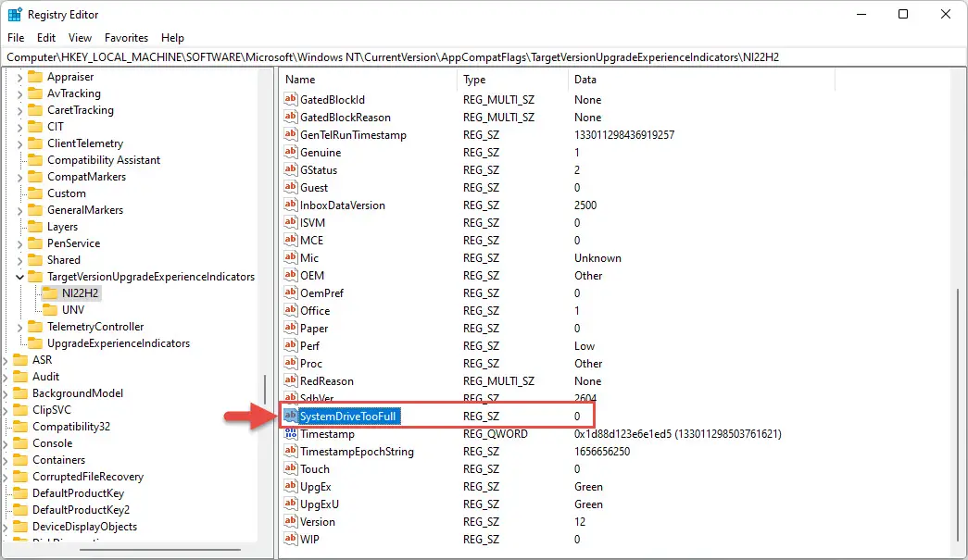Click the RedReason value icon
This screenshot has height=560, width=968.
point(291,380)
